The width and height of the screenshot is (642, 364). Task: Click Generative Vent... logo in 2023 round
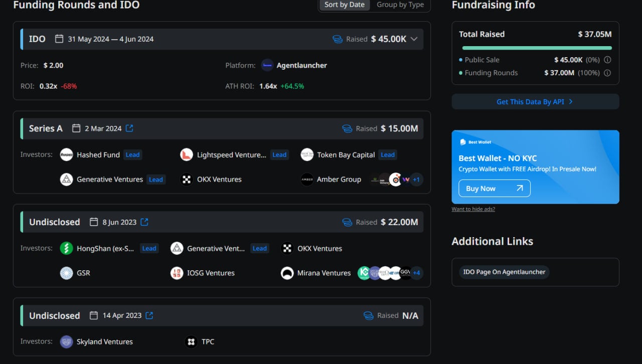[177, 248]
